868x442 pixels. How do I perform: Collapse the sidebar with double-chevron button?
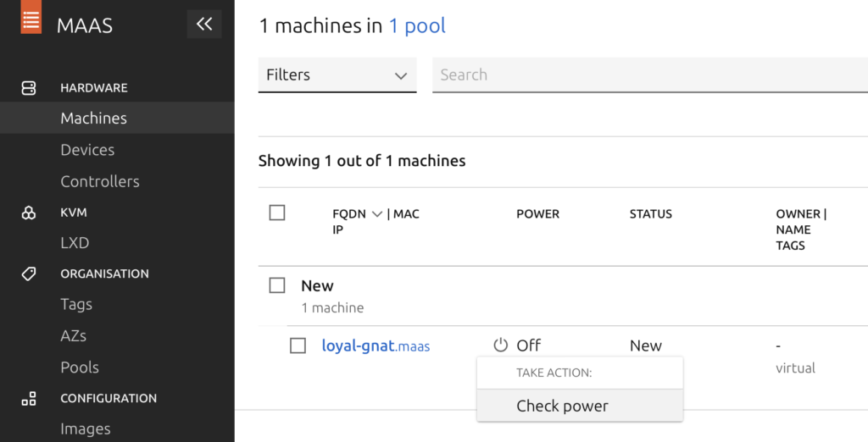point(204,24)
